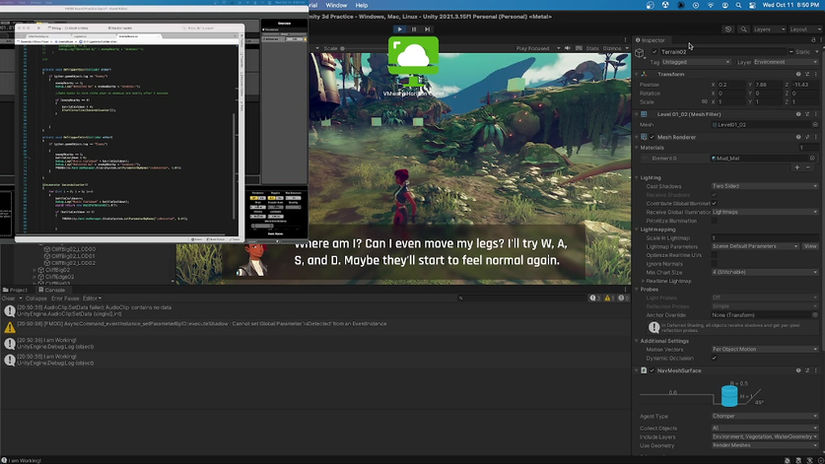
Task: Toggle the Mesh Renderer enabled checkbox
Action: point(652,137)
